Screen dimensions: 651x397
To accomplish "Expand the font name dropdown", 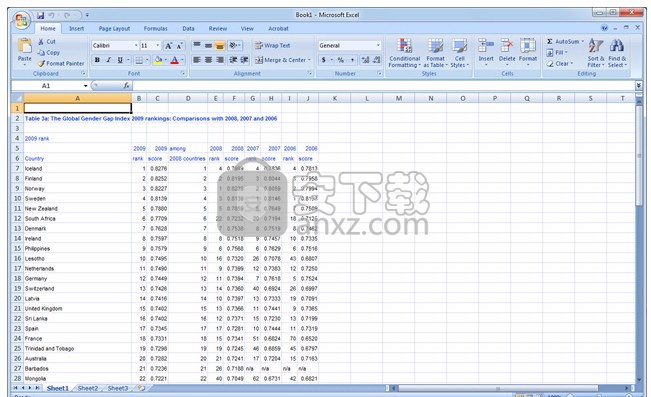I will [x=136, y=45].
